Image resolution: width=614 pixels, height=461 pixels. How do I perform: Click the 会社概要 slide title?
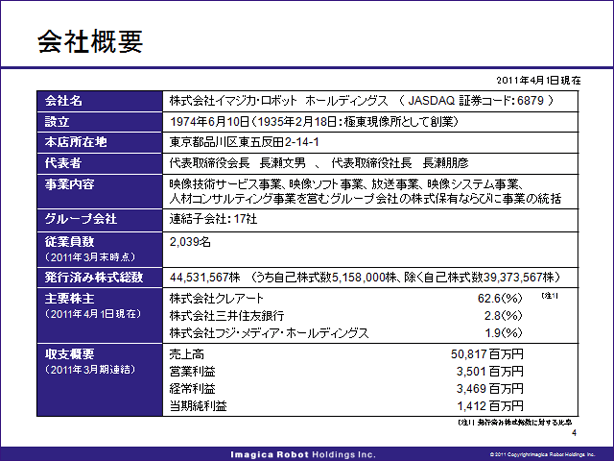tap(90, 42)
